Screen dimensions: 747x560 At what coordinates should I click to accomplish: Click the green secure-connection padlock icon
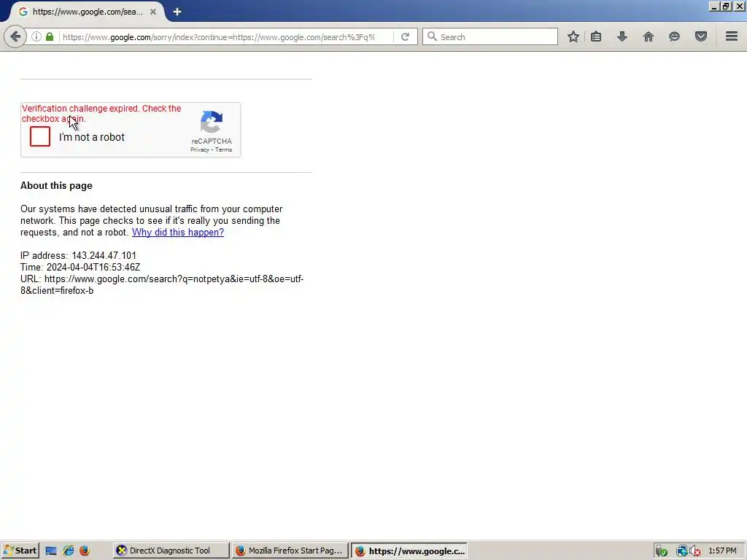pos(50,36)
